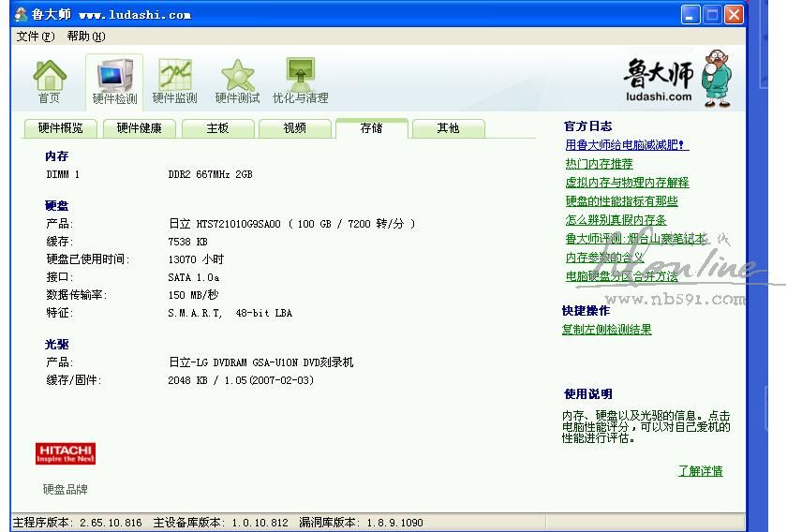The image size is (787, 532).
Task: Maximize the 鲁大师 window
Action: pyautogui.click(x=712, y=15)
